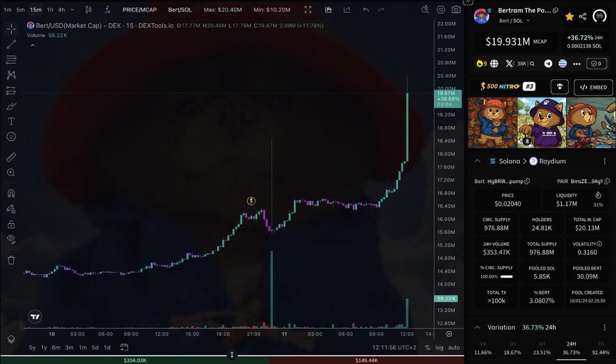Open Solana Raydium section options menu
This screenshot has height=364, width=616.
pyautogui.click(x=604, y=161)
